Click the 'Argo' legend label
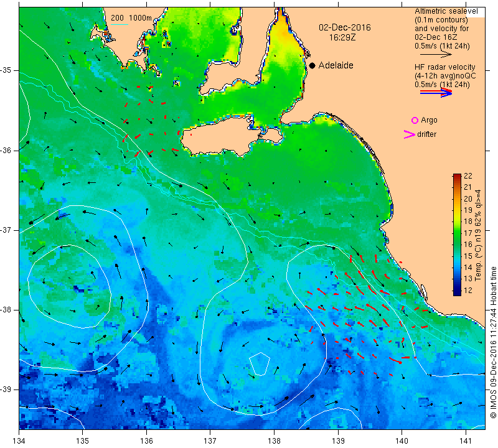Image resolution: width=498 pixels, height=448 pixels. pos(429,120)
